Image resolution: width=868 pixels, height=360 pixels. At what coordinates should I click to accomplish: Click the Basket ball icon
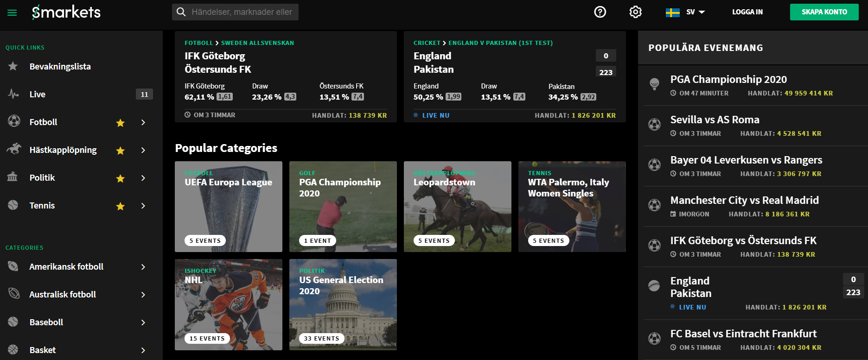tap(13, 349)
